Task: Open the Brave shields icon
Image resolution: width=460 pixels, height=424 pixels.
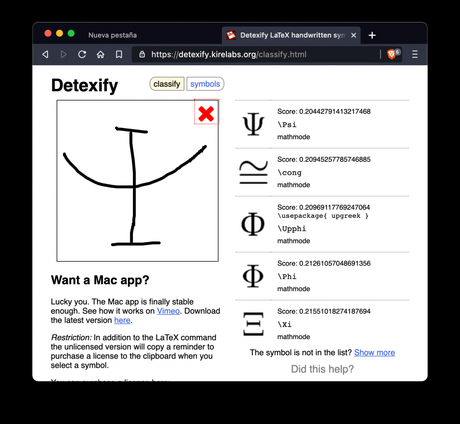Action: pyautogui.click(x=391, y=54)
